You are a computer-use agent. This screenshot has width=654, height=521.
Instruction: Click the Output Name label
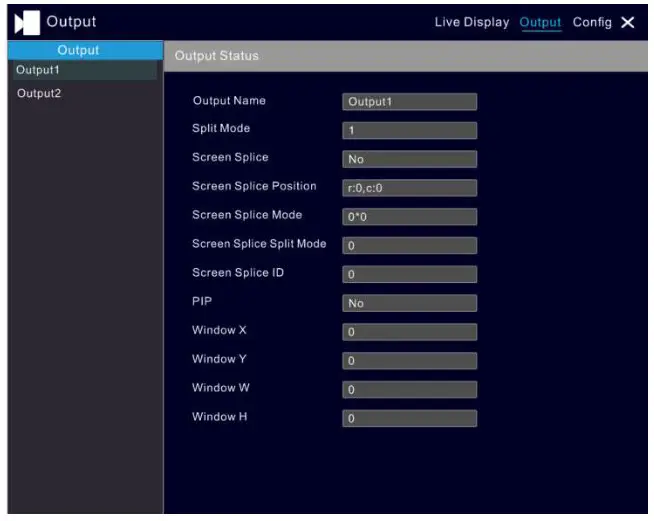pyautogui.click(x=229, y=101)
